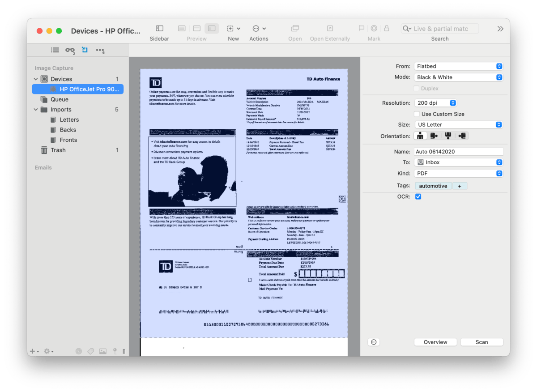Viewport: 537px width, 392px height.
Task: Disable the OCR checkbox
Action: coord(418,196)
